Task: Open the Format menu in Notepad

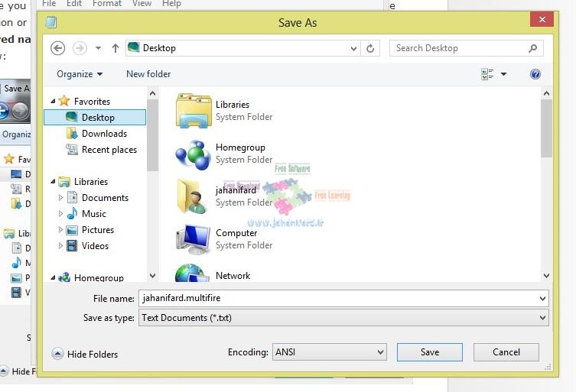Action: pos(106,4)
